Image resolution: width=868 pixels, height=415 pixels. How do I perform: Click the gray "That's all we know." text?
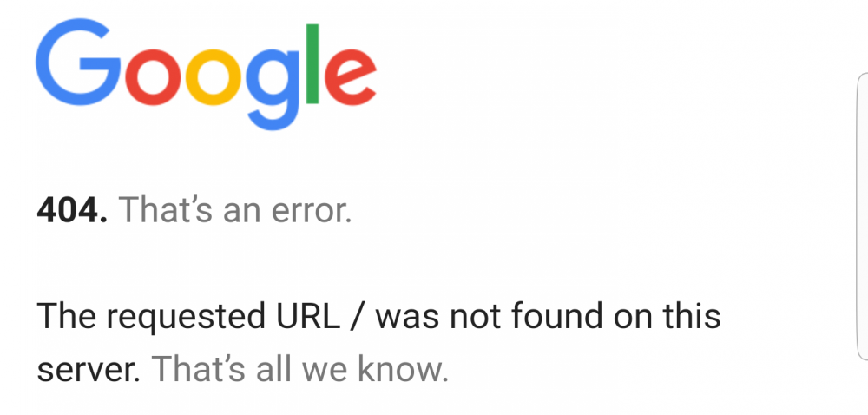pos(300,370)
